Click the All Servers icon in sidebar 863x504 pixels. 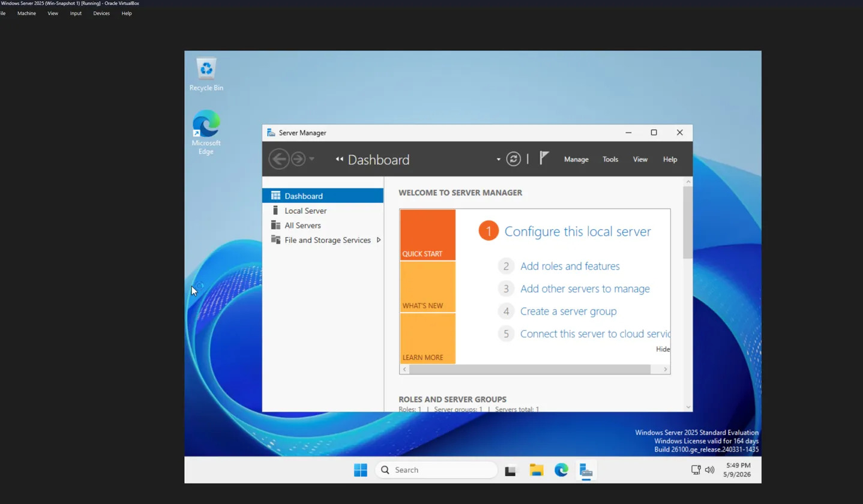click(275, 225)
